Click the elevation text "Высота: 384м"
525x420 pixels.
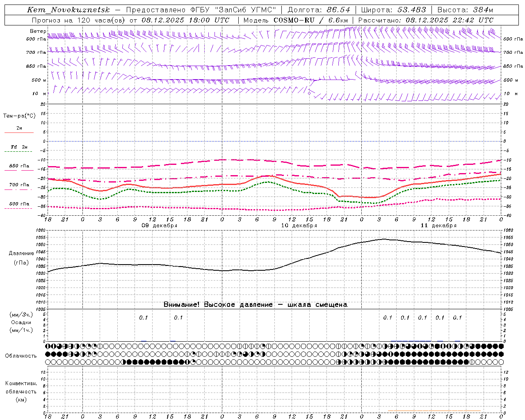point(465,10)
